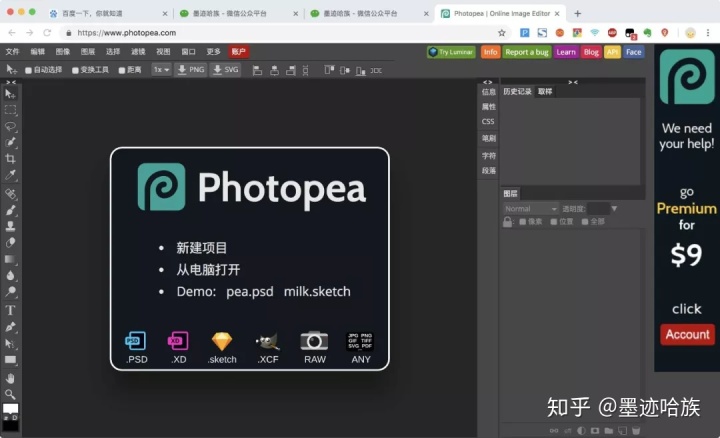The image size is (720, 438).
Task: Open the 编辑 menu
Action: [38, 51]
